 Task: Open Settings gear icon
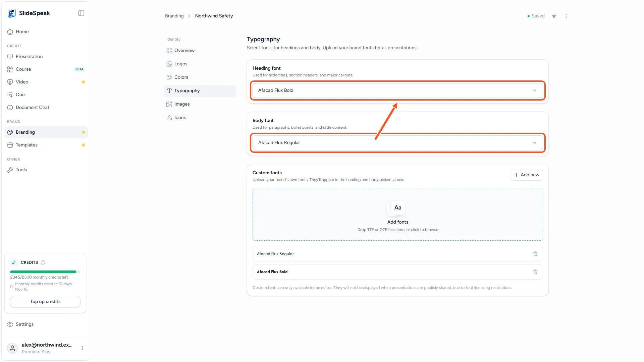pos(10,324)
